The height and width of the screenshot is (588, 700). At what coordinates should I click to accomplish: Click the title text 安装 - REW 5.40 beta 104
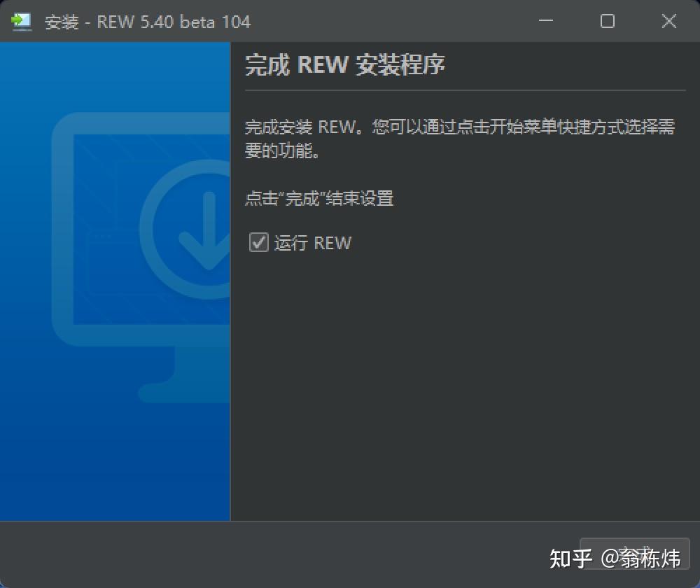[148, 22]
